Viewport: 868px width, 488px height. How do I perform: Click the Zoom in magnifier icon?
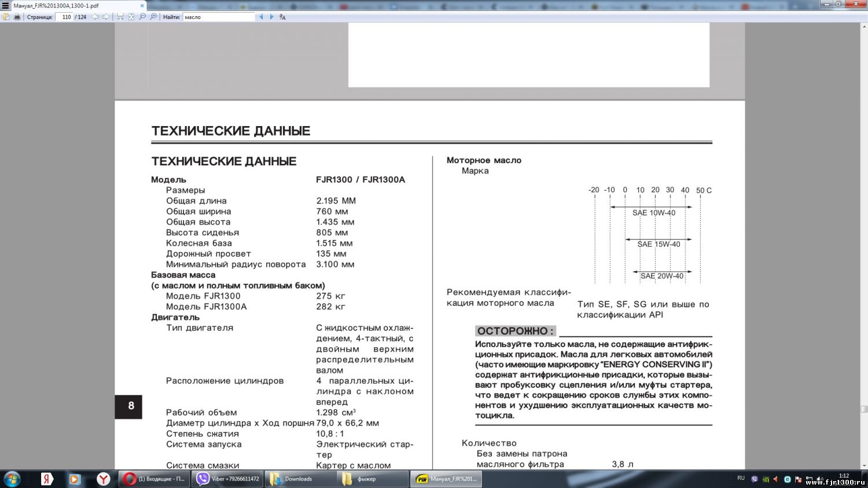[153, 17]
